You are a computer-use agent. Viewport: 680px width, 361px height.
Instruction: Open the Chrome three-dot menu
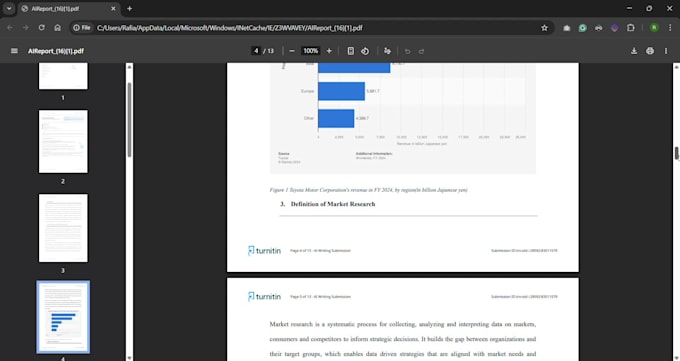tap(670, 28)
